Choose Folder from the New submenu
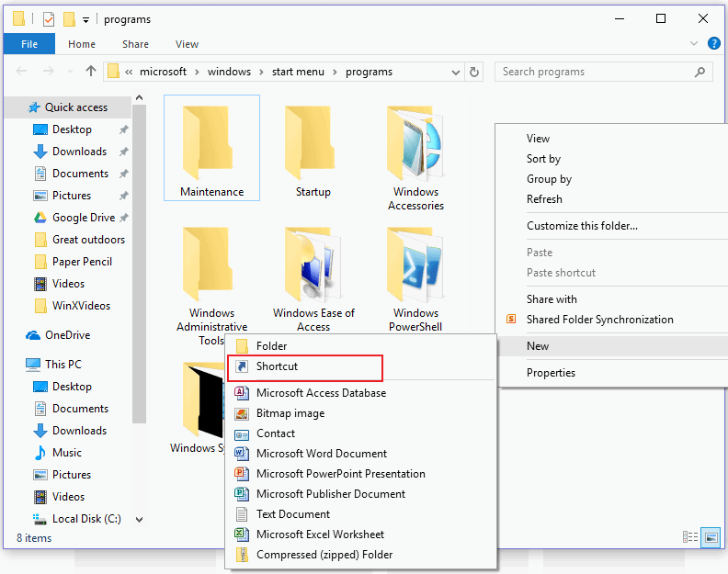The image size is (728, 574). click(361, 346)
